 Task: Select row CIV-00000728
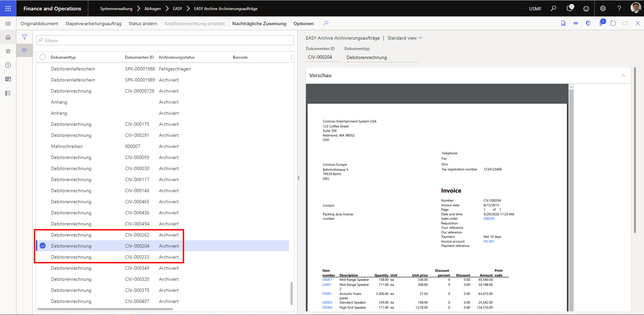coord(163,91)
